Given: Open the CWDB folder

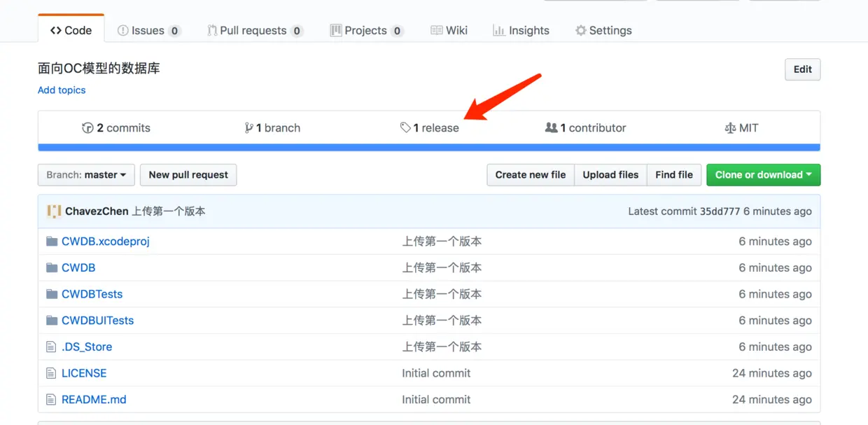Looking at the screenshot, I should tap(78, 268).
